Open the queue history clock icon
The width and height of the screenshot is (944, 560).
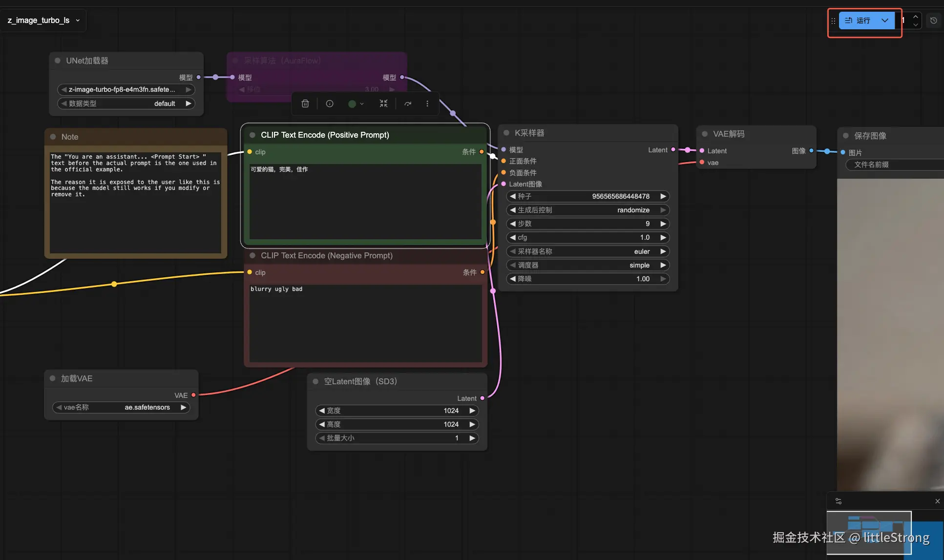[x=933, y=21]
